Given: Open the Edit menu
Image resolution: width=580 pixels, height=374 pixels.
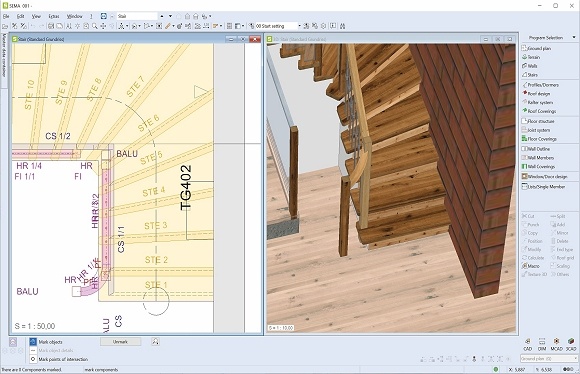Looking at the screenshot, I should [x=20, y=16].
